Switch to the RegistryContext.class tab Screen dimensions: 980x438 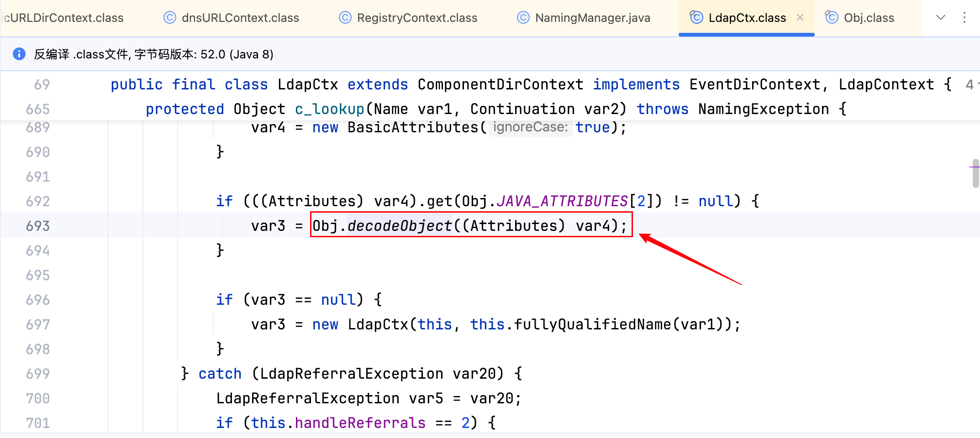coord(416,18)
